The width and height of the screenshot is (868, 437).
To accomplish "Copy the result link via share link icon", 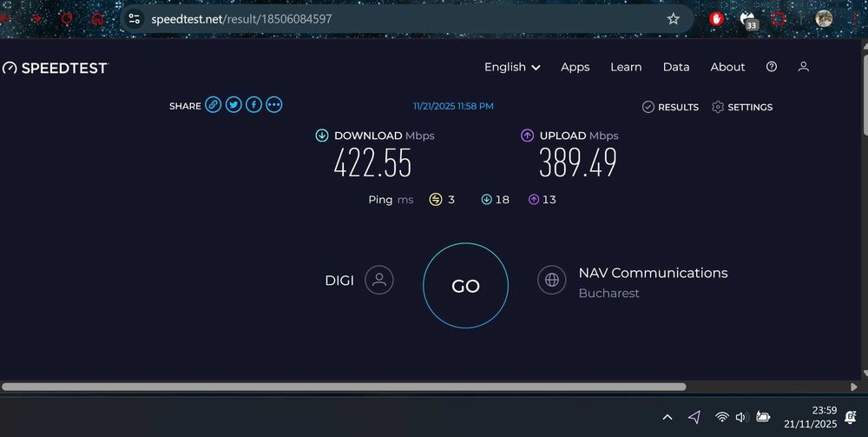I will 214,104.
